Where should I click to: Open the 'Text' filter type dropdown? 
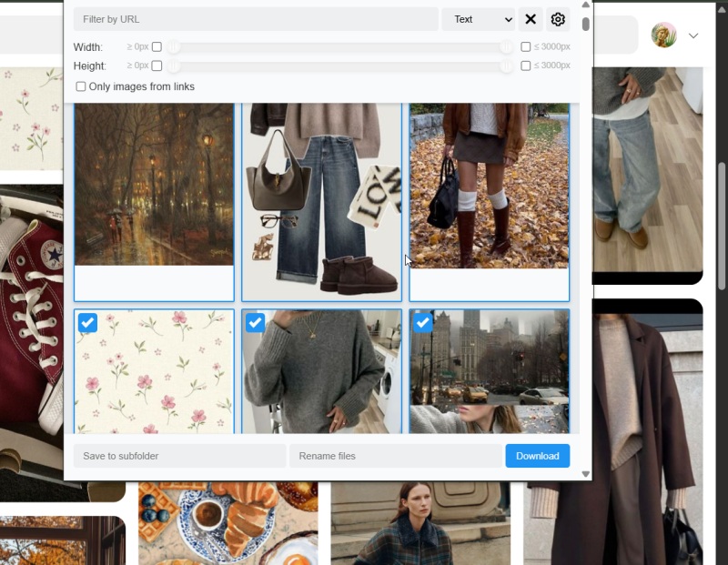[x=479, y=19]
